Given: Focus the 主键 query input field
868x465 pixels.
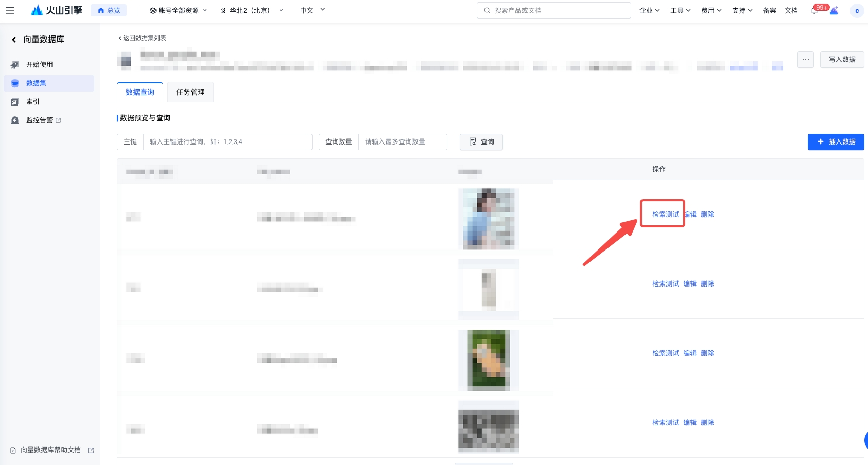Looking at the screenshot, I should tap(228, 142).
